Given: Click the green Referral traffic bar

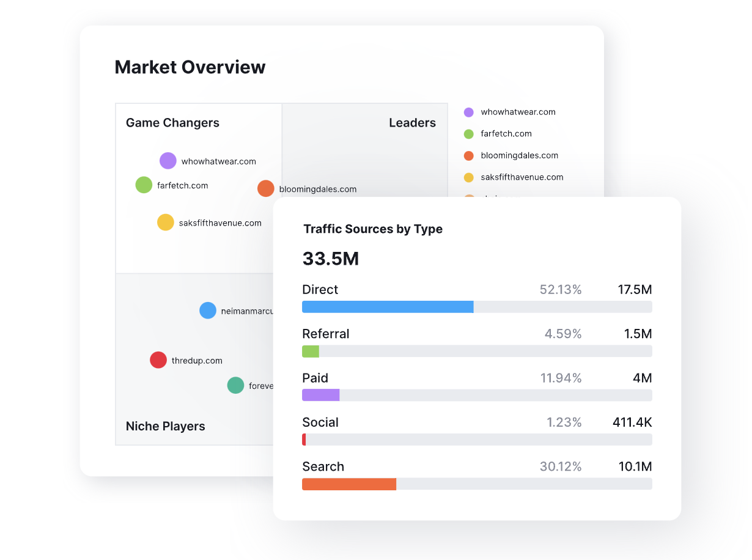Looking at the screenshot, I should pos(311,351).
